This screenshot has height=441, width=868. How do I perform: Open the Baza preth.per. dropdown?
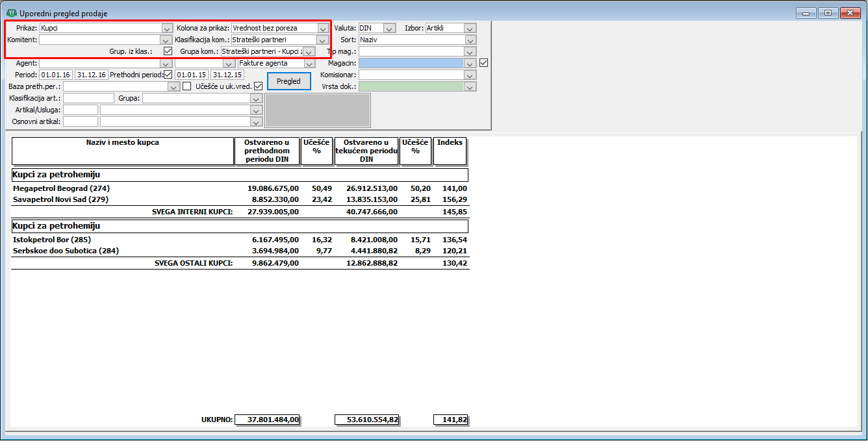(174, 86)
